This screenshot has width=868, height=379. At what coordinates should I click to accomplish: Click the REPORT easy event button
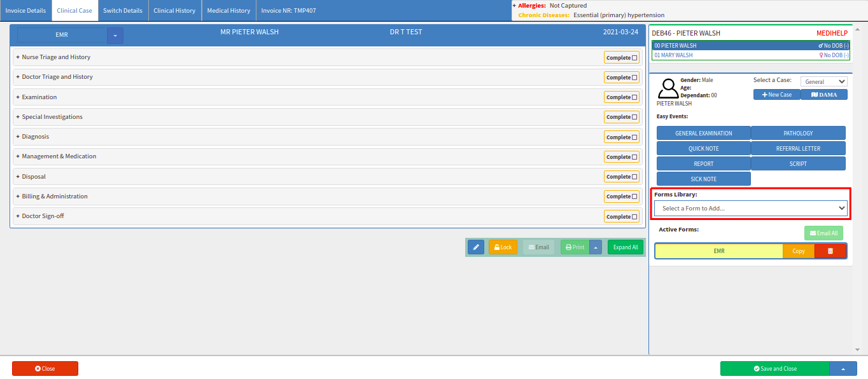click(704, 163)
